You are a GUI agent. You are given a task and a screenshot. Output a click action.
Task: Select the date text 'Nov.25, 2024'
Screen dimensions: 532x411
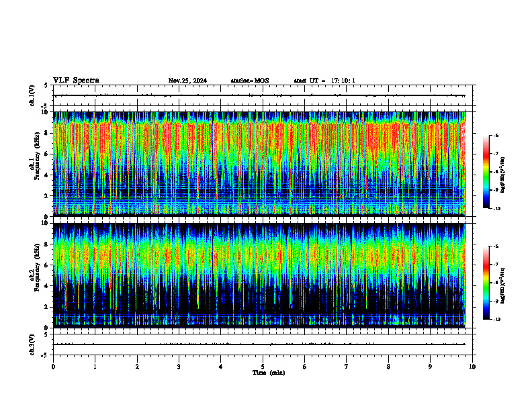[x=187, y=81]
